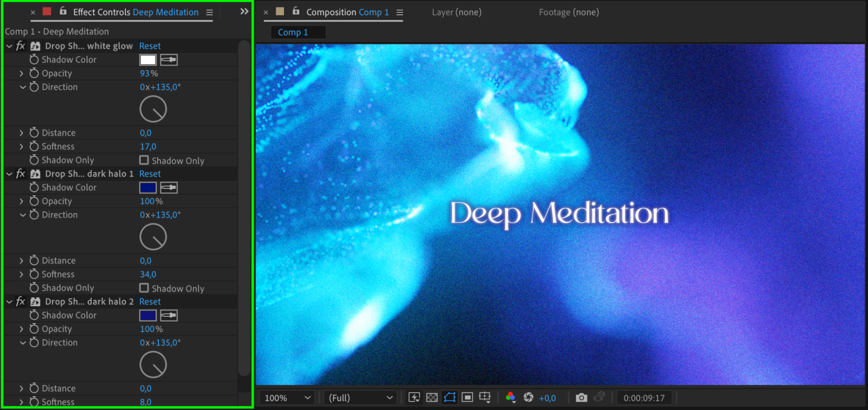
Task: Click the Distance stopwatch under dark halo 1
Action: pos(34,260)
